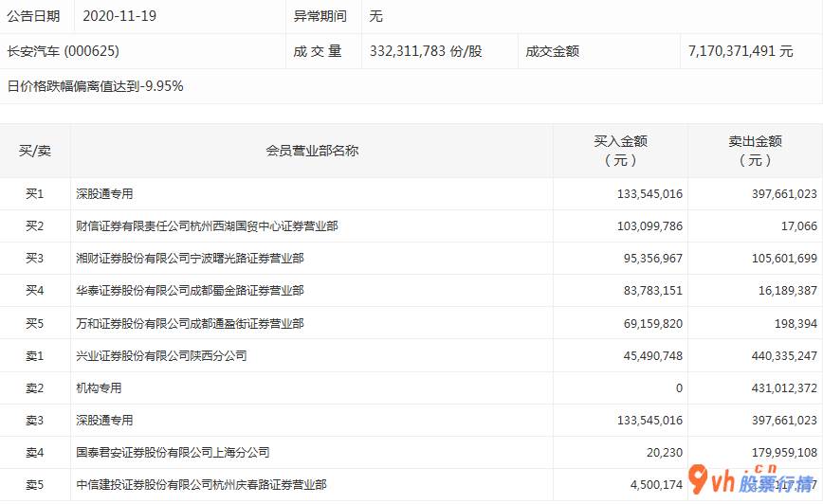The image size is (823, 504).
Task: Click the 日价格跌幅偏离值达到-9.95% note
Action: (x=95, y=86)
